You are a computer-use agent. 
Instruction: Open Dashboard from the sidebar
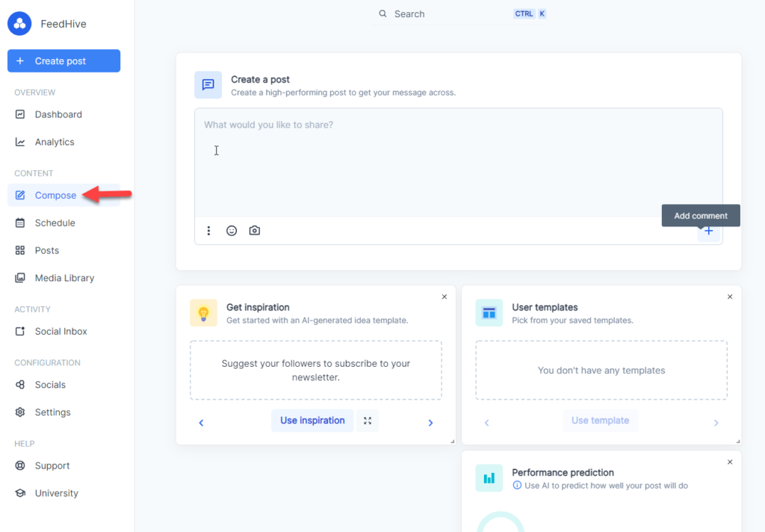coord(58,114)
